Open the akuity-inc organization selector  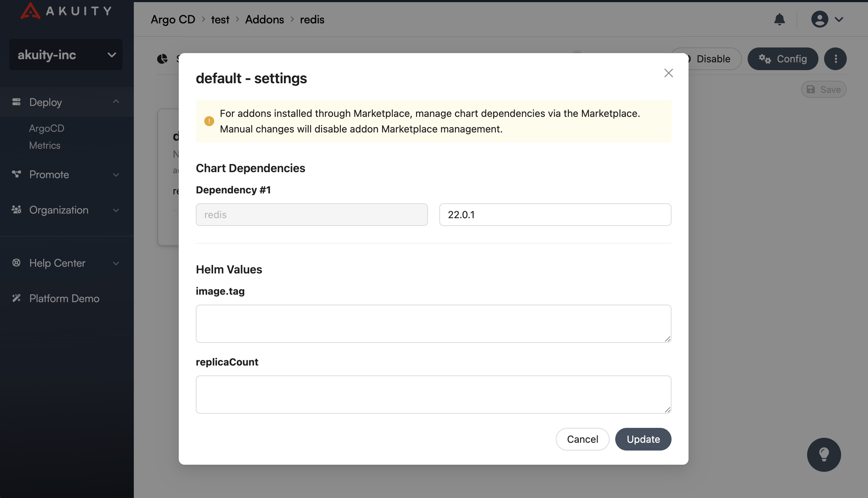[66, 55]
